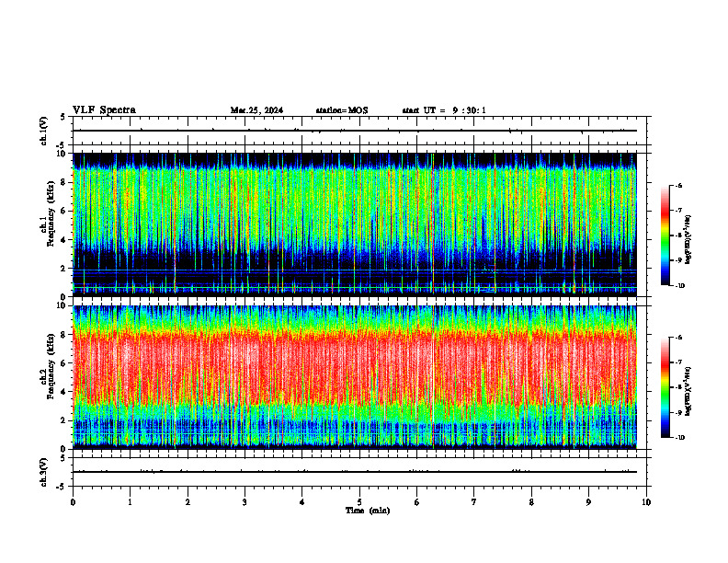Click the "VLF Spectra" plot title
Viewport: 728px width, 563px height.
click(104, 110)
